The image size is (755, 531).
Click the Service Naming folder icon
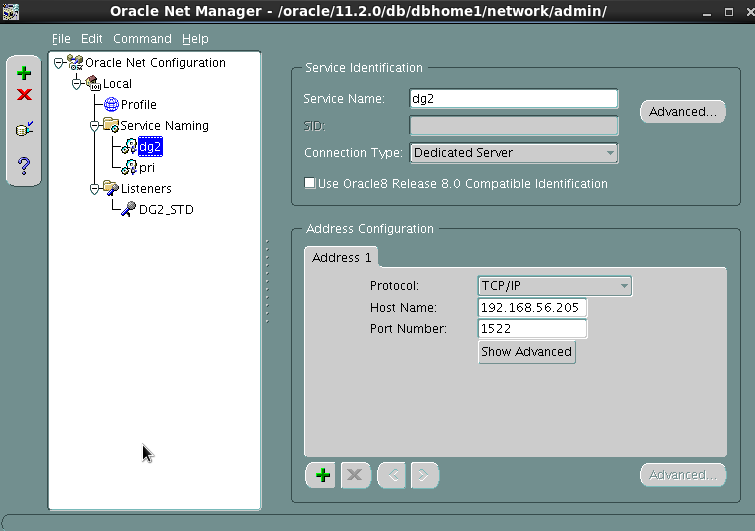[x=111, y=125]
